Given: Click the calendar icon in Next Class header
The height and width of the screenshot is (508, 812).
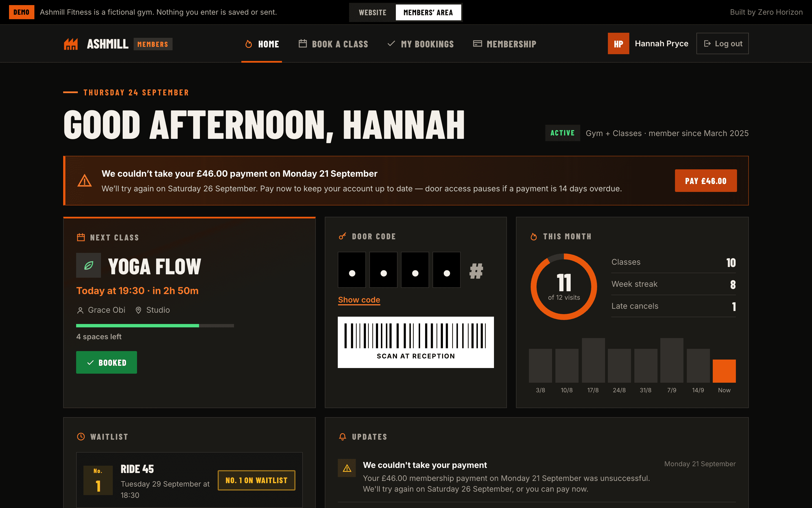Looking at the screenshot, I should point(81,238).
